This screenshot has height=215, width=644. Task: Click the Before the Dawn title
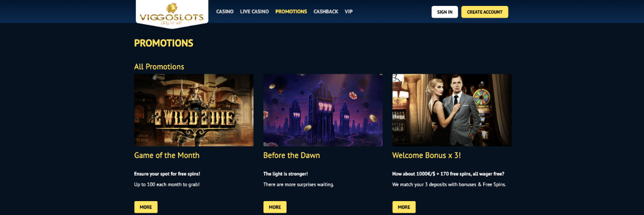291,155
